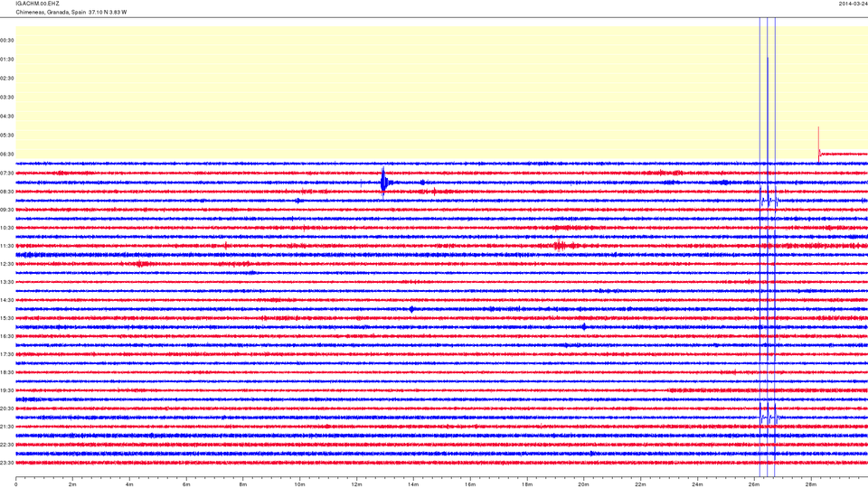This screenshot has width=868, height=488.
Task: Click the 12m axis tick label
Action: point(356,484)
